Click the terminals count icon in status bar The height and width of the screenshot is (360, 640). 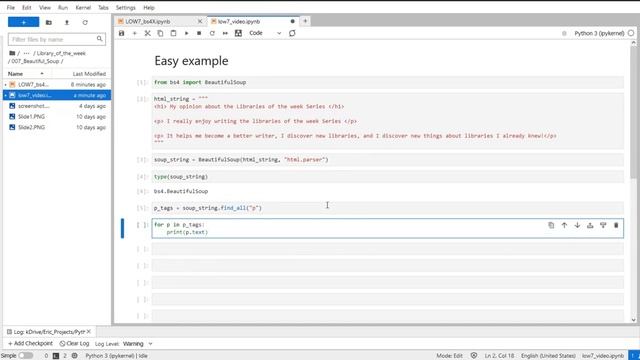coord(56,356)
